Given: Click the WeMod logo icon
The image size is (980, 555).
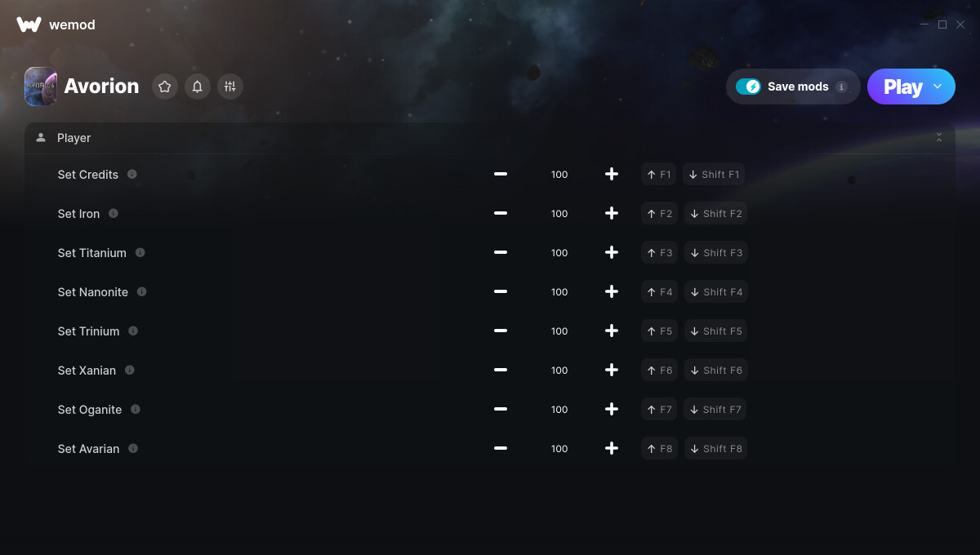Looking at the screenshot, I should point(29,24).
